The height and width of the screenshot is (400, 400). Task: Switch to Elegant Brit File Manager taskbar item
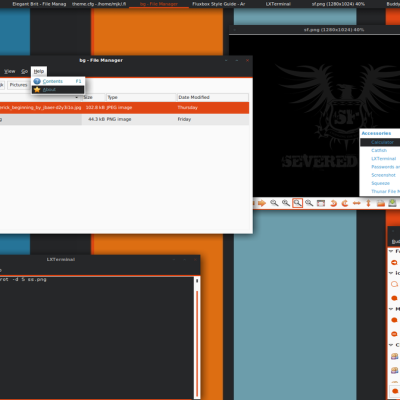(39, 4)
